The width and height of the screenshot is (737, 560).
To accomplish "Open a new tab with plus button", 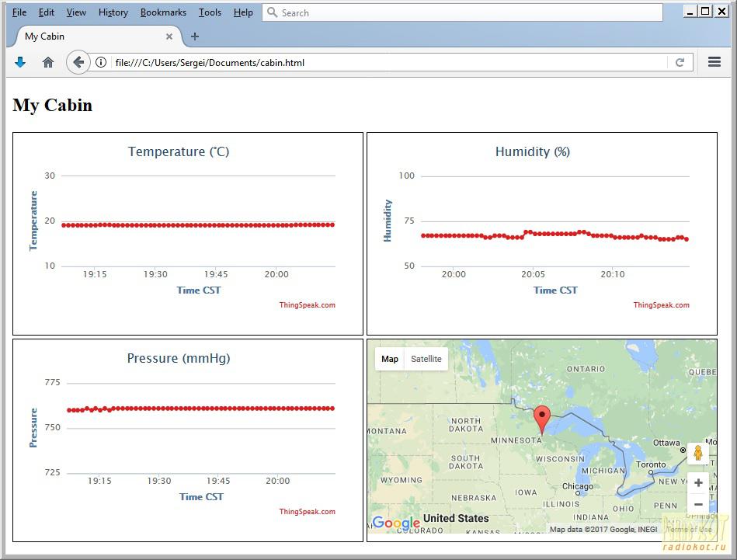I will 195,37.
